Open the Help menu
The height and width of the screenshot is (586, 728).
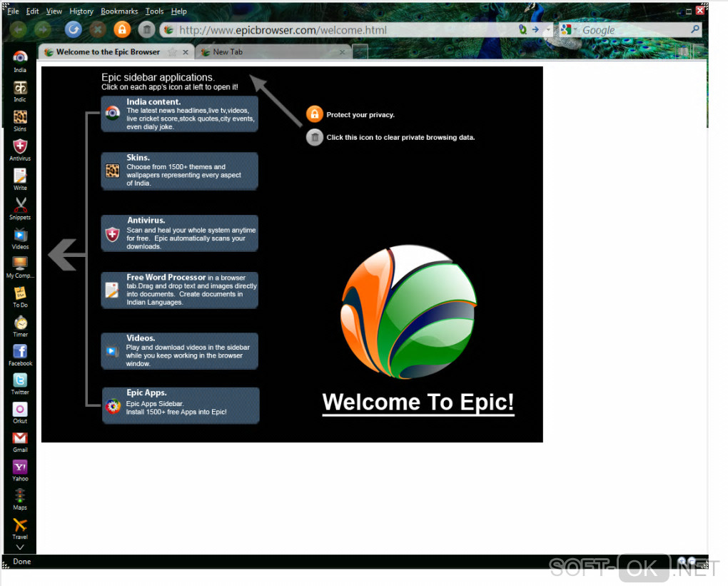(x=178, y=11)
